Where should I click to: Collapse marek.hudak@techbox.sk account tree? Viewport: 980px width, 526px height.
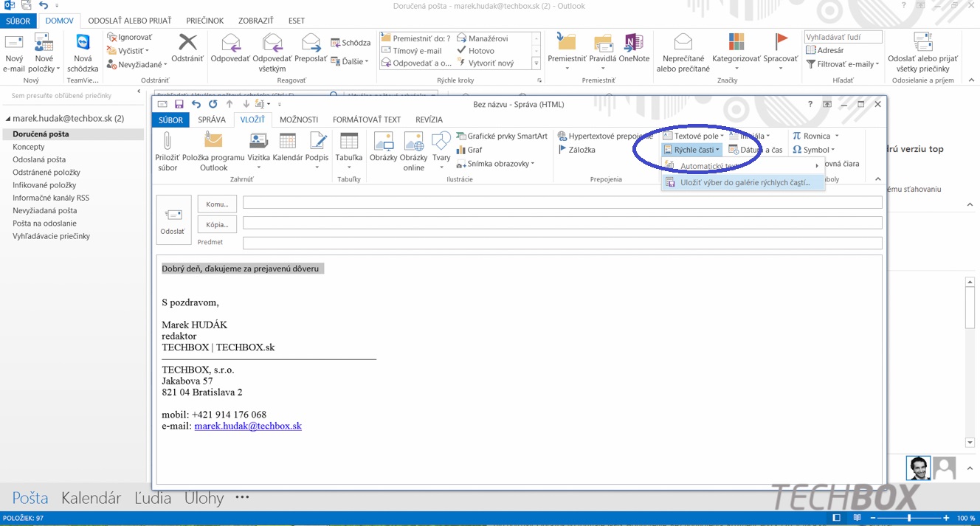click(x=8, y=119)
